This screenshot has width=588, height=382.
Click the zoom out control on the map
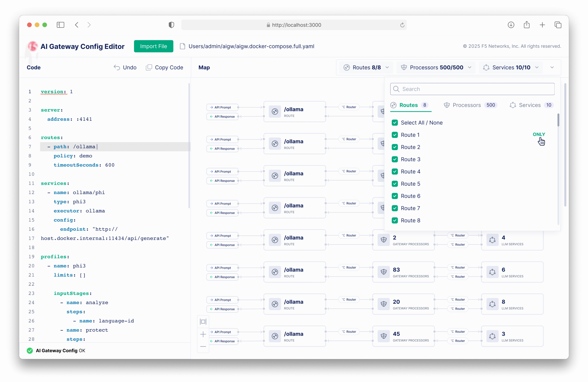pos(203,347)
